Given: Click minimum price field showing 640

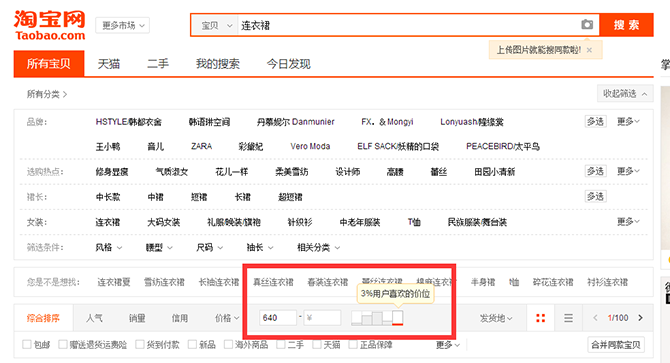Looking at the screenshot, I should (x=278, y=318).
